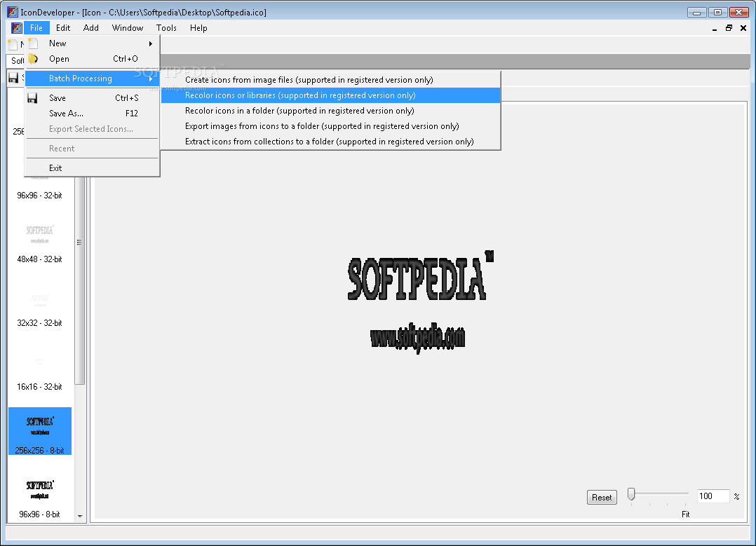Viewport: 756px width, 546px height.
Task: Click the Save floppy icon in File menu
Action: click(32, 98)
